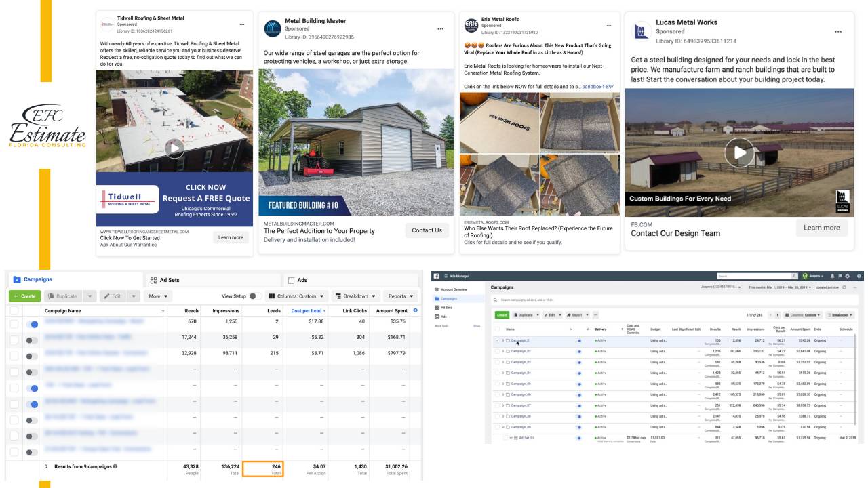The height and width of the screenshot is (488, 868).
Task: Open the Export button in Ads Manager
Action: point(578,315)
